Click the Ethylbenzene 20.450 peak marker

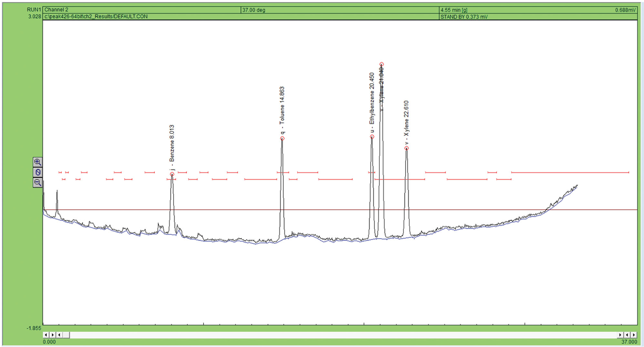tap(372, 137)
